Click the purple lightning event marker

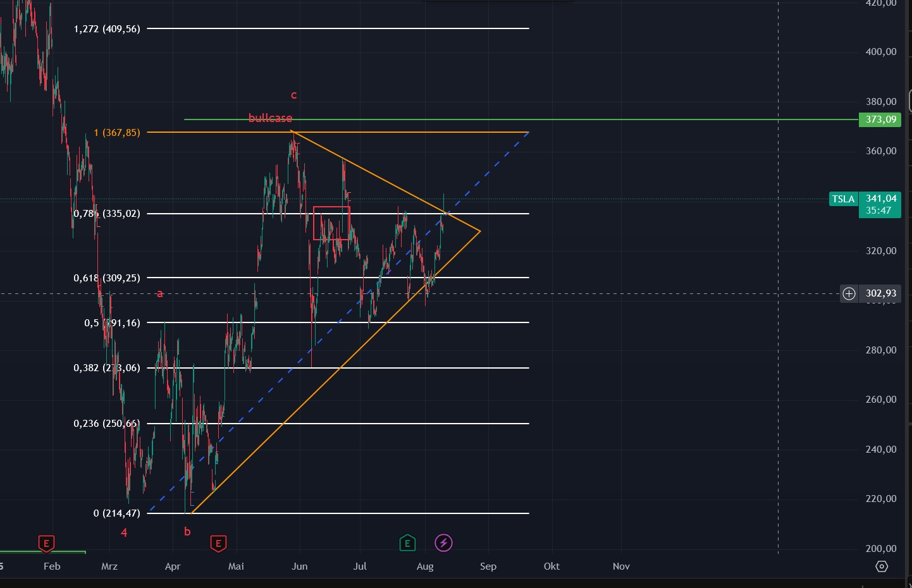(443, 542)
